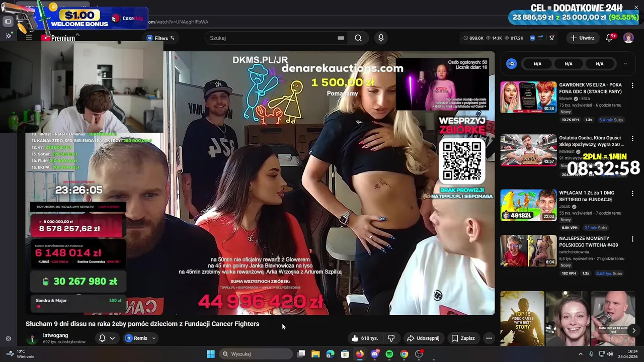The width and height of the screenshot is (644, 362).
Task: Click browser sidebar settings gear
Action: [x=8, y=339]
